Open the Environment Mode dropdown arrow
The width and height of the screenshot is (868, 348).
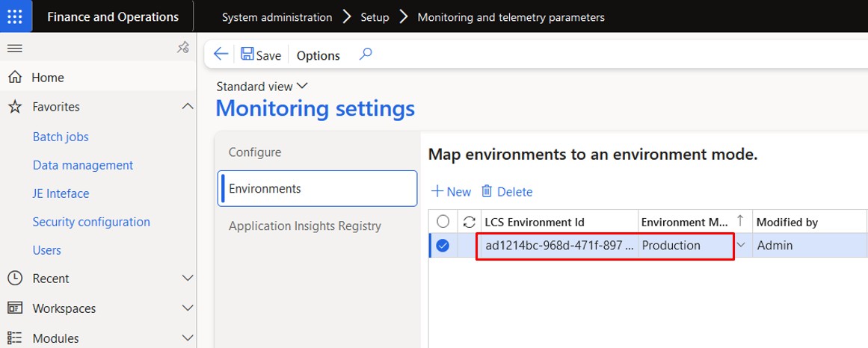pyautogui.click(x=741, y=245)
